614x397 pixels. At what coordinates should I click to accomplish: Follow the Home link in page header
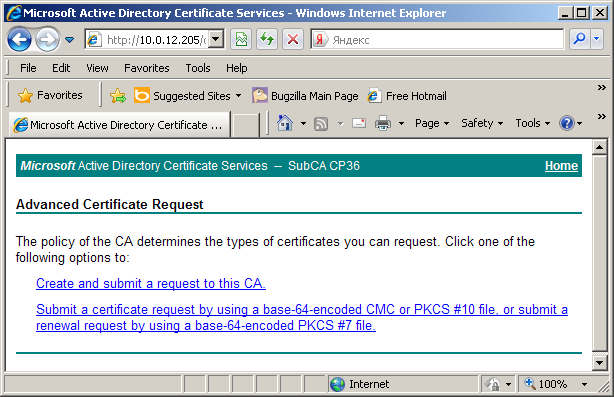point(561,166)
